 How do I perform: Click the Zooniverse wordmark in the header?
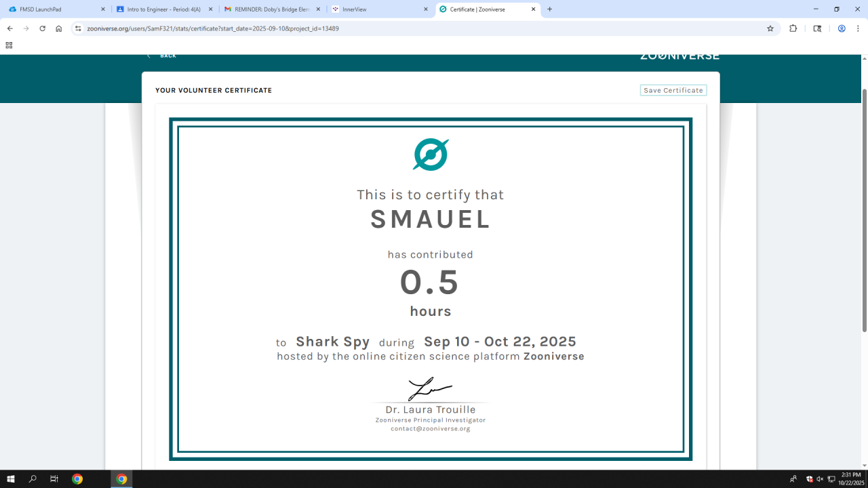click(x=679, y=56)
